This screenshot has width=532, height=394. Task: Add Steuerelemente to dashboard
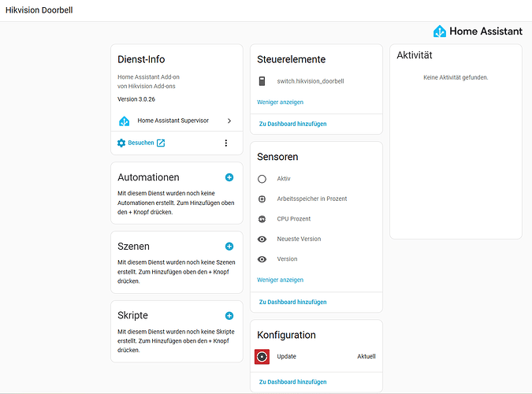293,124
